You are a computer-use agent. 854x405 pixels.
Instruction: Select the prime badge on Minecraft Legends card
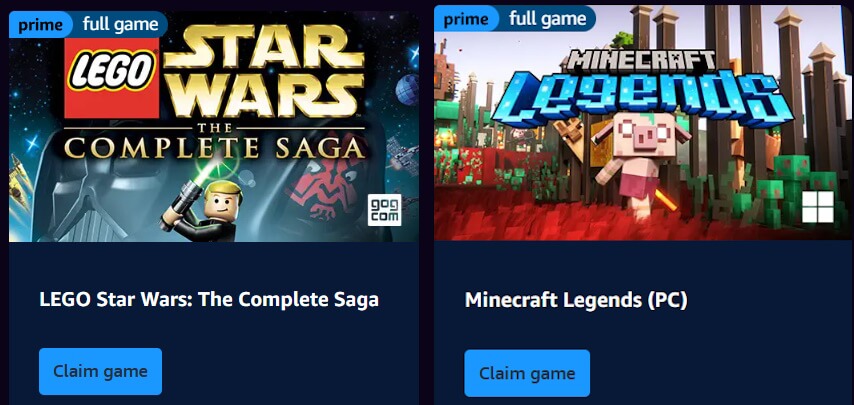click(x=466, y=19)
